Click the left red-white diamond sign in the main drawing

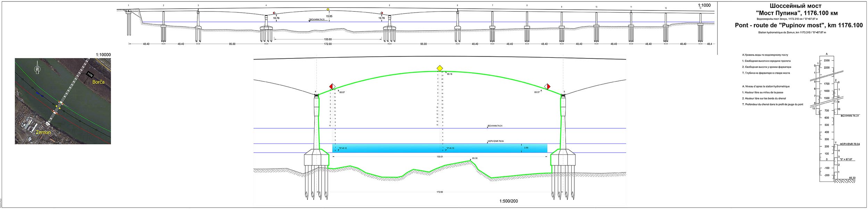[332, 86]
